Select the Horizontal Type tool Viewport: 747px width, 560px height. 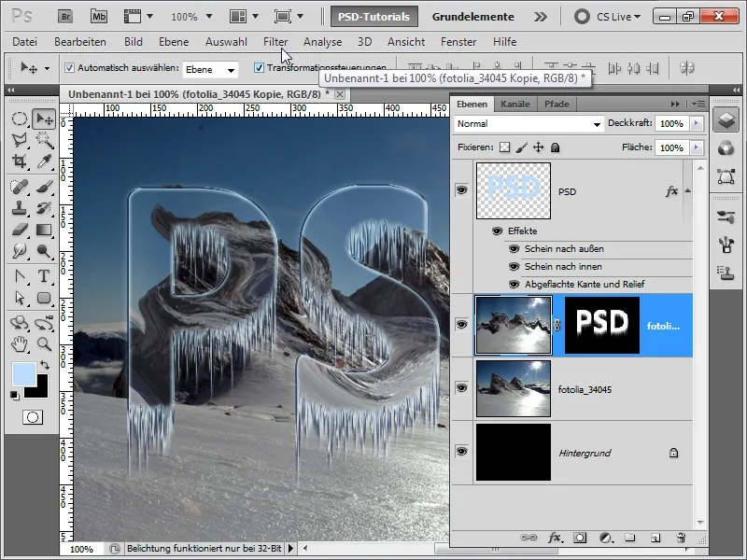(x=44, y=276)
